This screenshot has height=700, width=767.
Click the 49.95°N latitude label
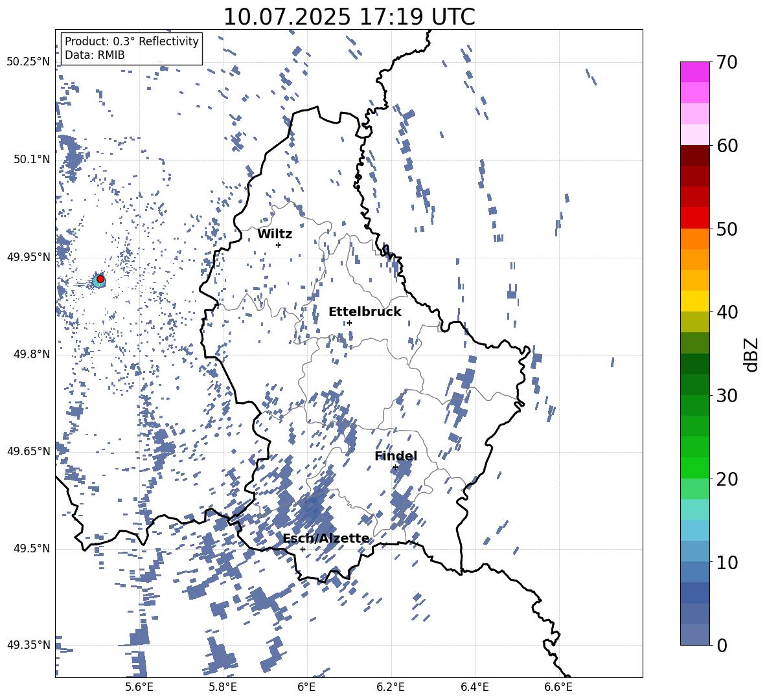[x=29, y=256]
